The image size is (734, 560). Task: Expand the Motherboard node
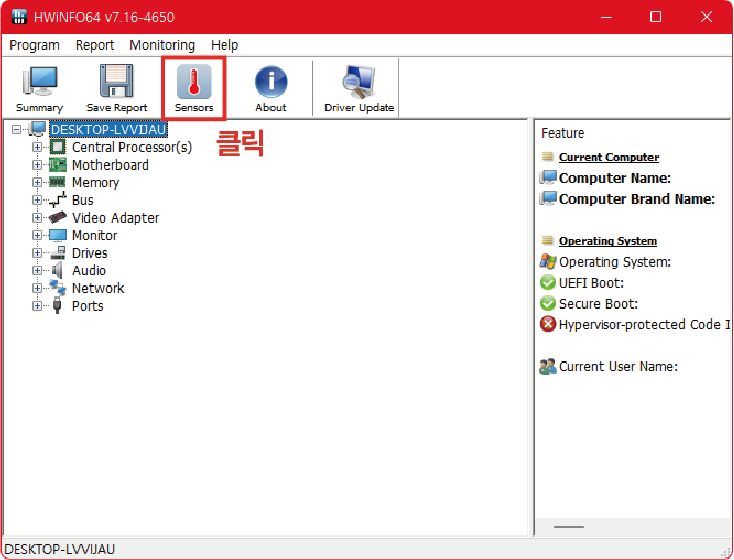coord(37,165)
